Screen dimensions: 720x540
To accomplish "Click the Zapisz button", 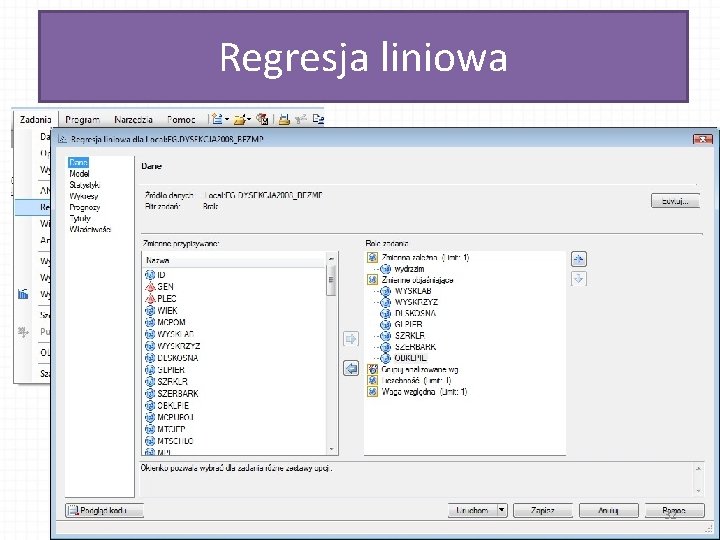I will pos(543,510).
